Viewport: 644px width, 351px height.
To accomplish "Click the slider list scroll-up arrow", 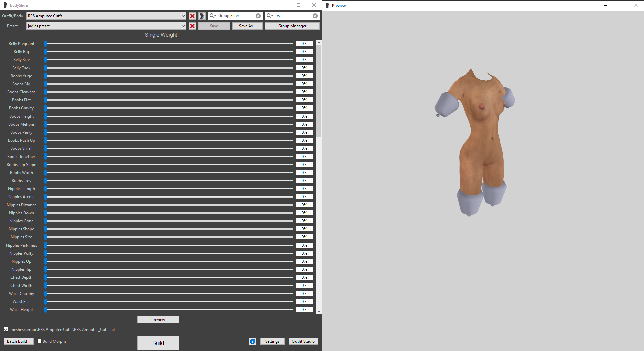I will point(319,43).
